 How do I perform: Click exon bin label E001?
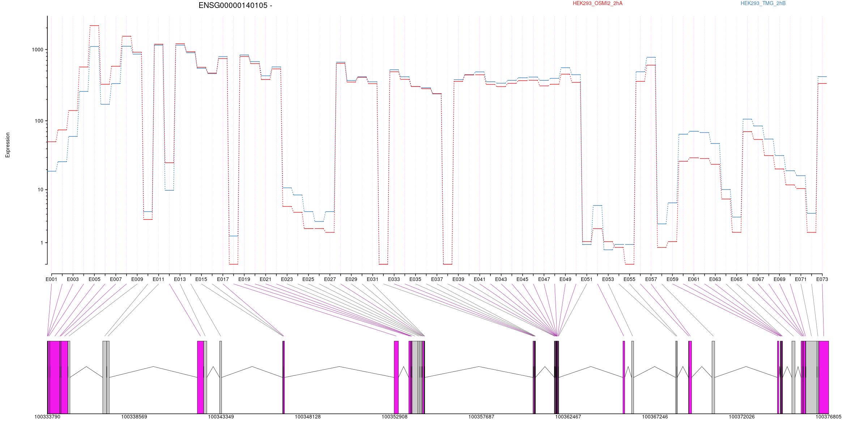tap(51, 279)
